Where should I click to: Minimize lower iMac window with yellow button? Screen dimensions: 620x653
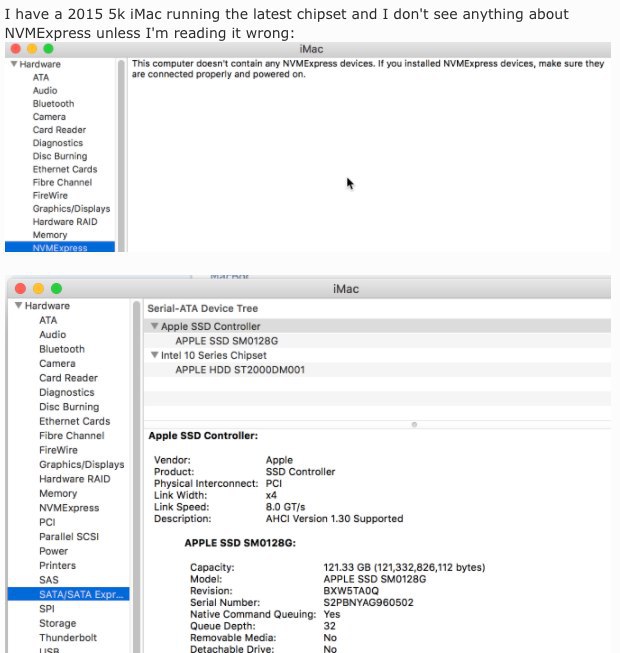pyautogui.click(x=38, y=289)
